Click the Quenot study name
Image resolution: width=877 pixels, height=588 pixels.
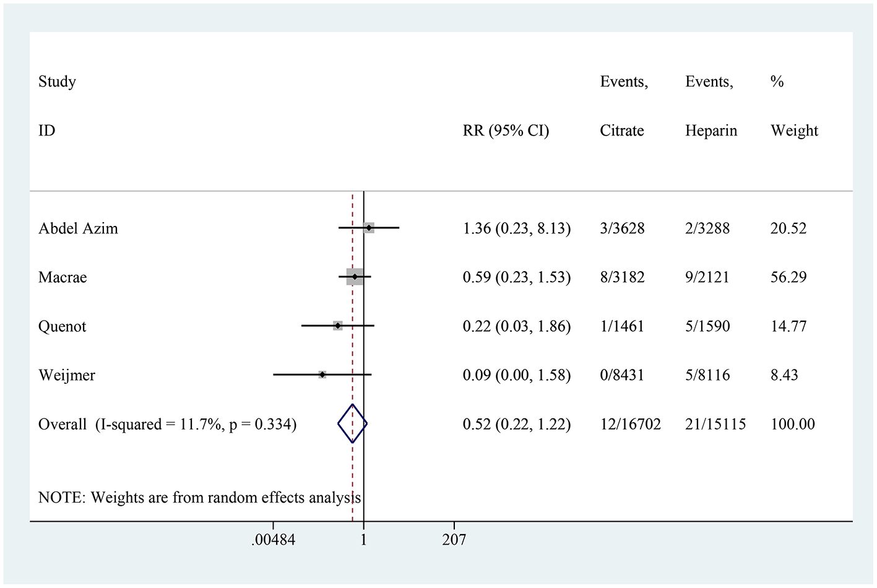tap(62, 326)
